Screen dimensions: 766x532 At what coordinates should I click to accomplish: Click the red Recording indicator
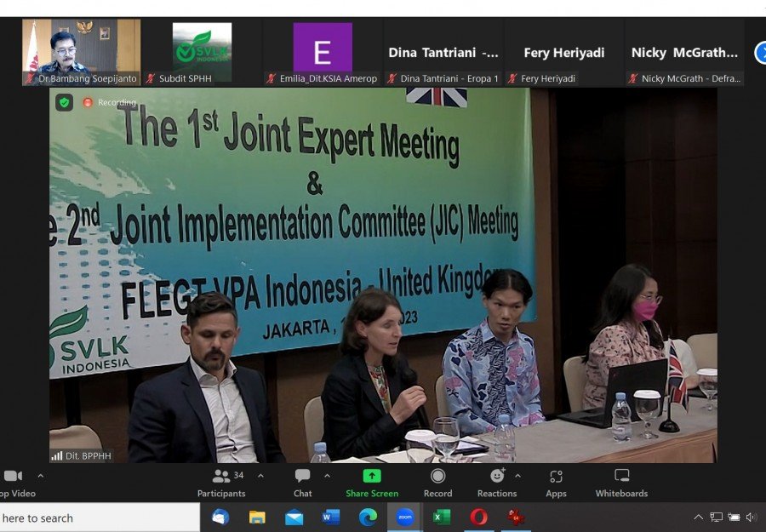click(x=88, y=103)
